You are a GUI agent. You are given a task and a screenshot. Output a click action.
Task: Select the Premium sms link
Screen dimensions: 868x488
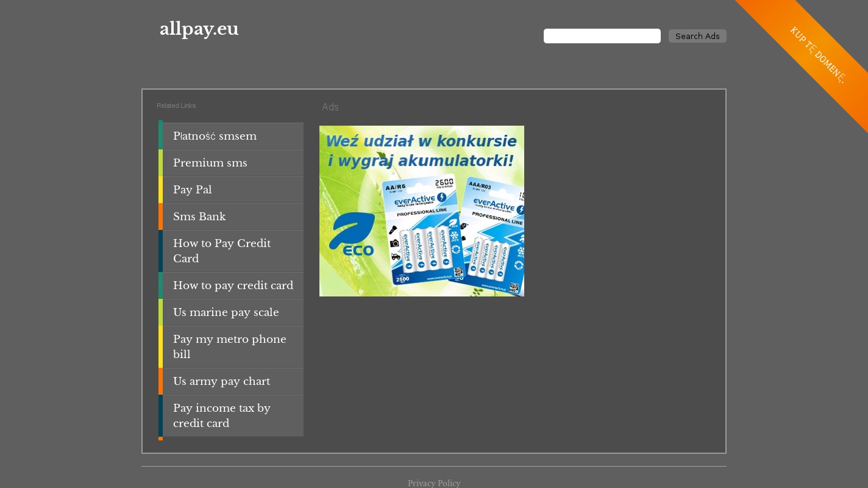tap(210, 163)
